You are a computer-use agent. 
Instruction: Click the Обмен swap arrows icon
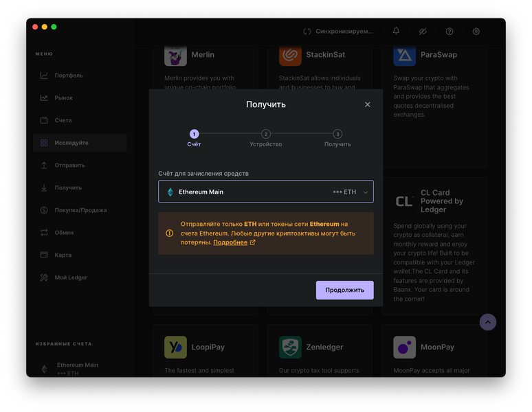click(44, 232)
